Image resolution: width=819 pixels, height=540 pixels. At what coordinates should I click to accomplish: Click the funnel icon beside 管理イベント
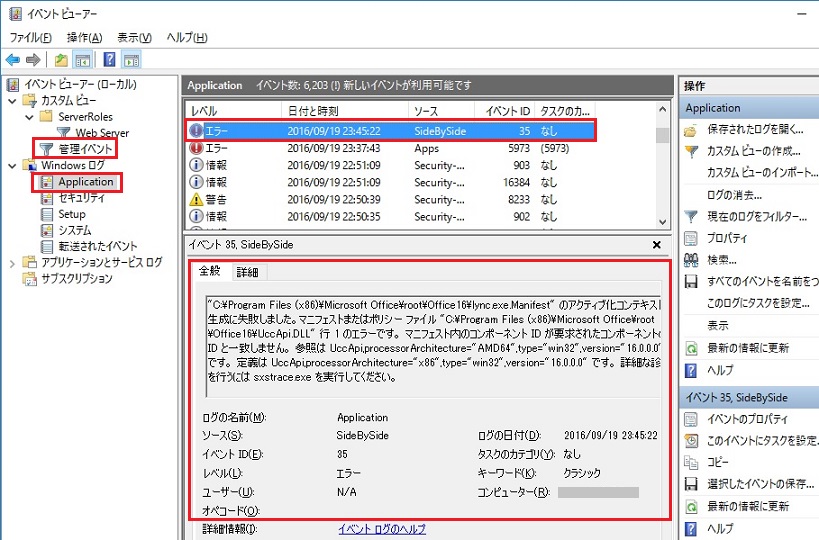[46, 149]
